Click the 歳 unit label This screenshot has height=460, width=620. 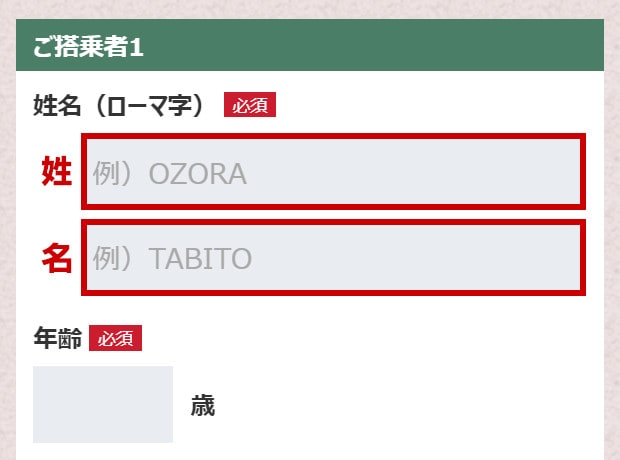(x=203, y=405)
